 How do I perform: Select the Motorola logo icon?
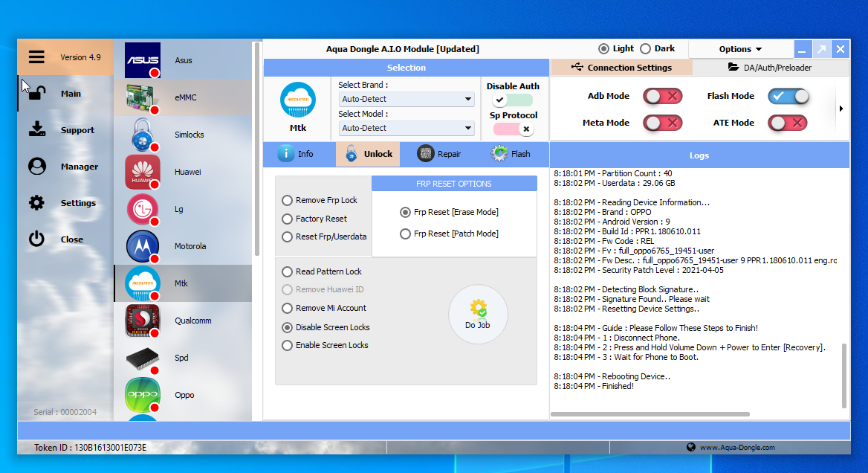pyautogui.click(x=142, y=246)
